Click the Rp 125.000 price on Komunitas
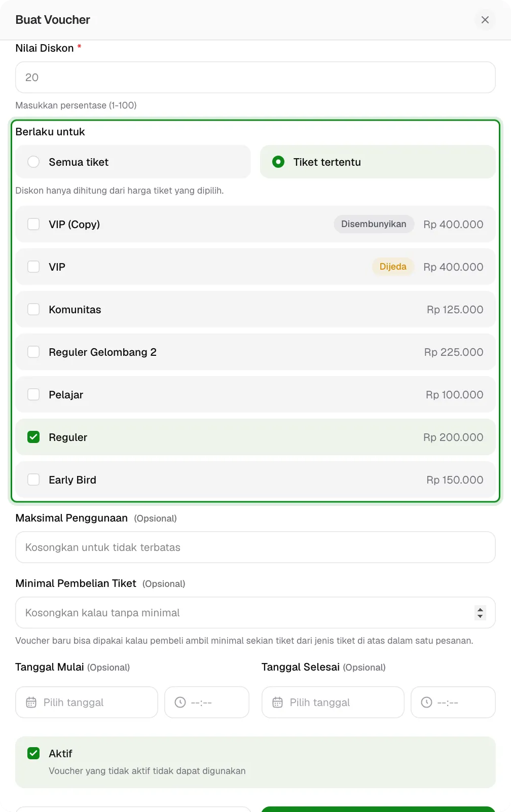 455,310
